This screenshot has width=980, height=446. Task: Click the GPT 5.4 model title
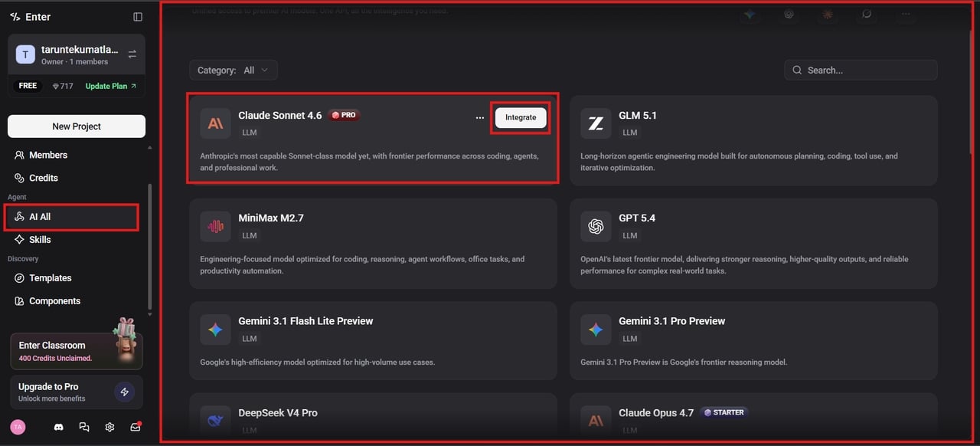coord(637,218)
